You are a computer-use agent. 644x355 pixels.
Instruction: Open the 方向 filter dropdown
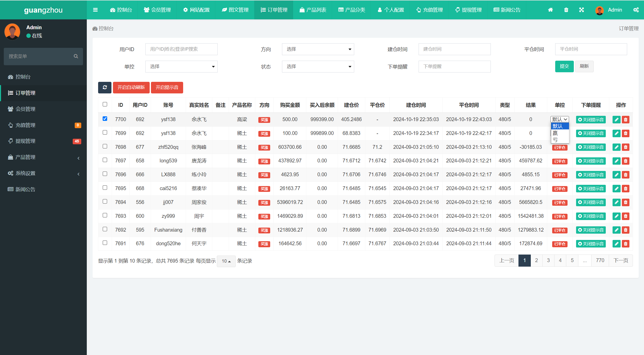click(x=317, y=49)
